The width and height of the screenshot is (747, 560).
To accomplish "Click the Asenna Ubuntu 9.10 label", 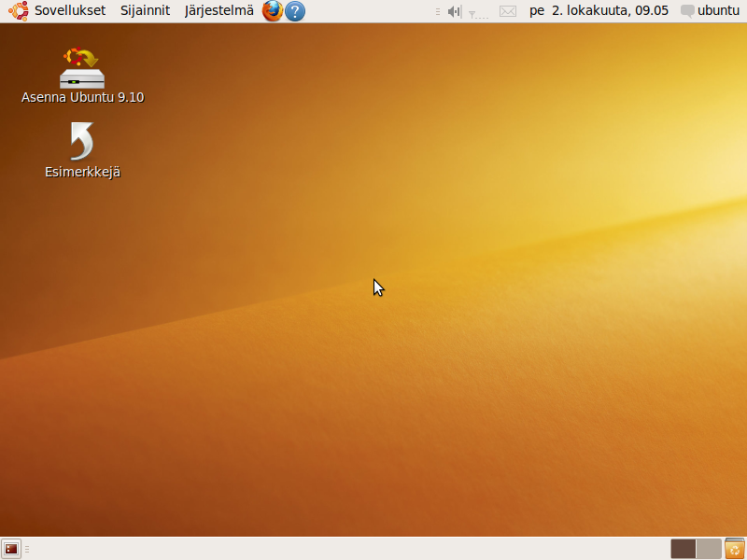I will [82, 97].
